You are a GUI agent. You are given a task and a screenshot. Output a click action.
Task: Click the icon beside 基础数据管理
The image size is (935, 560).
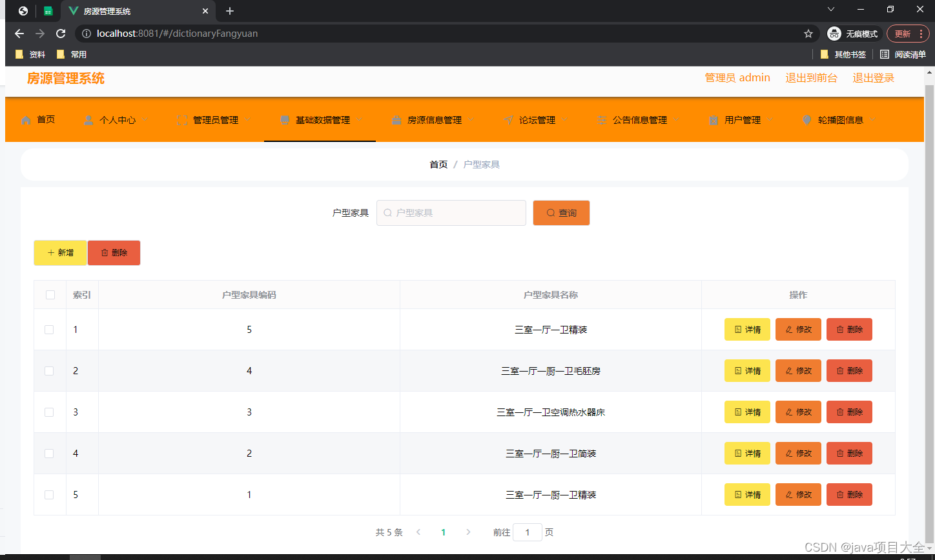tap(285, 120)
